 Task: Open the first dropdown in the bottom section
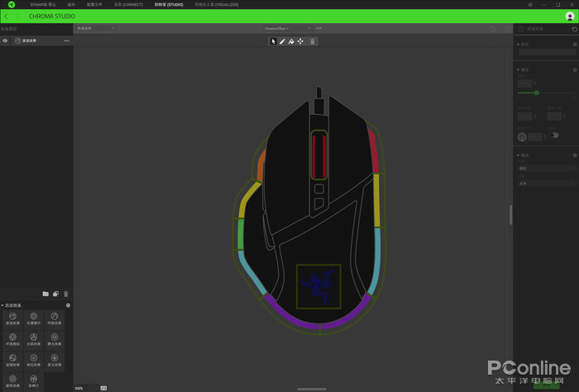pyautogui.click(x=547, y=169)
